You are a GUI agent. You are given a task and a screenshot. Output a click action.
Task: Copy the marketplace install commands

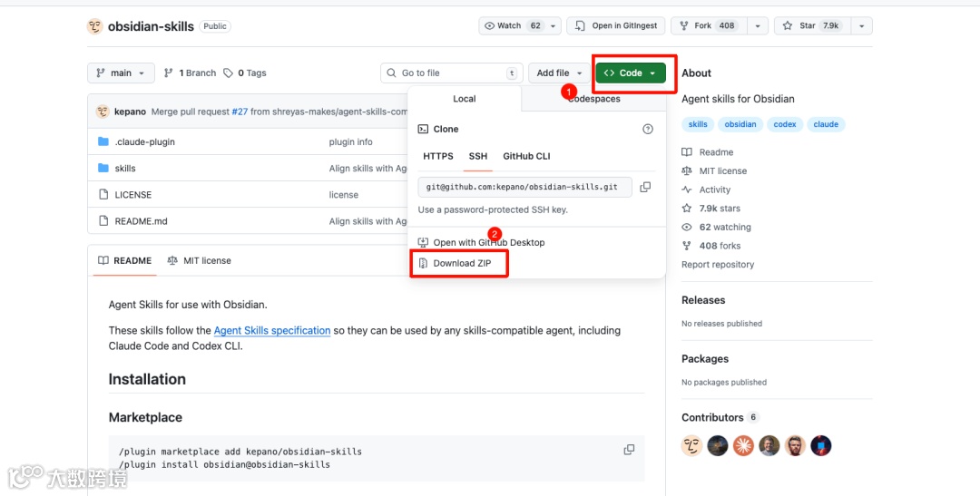coord(630,450)
